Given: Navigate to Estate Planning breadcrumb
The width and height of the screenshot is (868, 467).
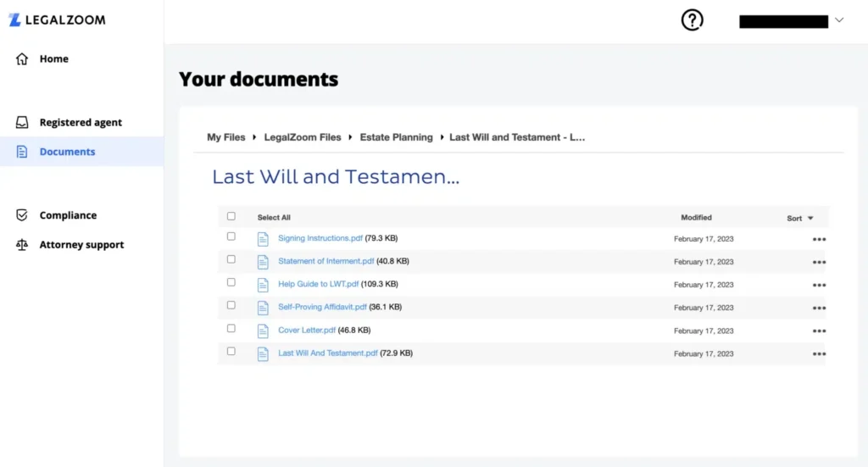Looking at the screenshot, I should tap(397, 137).
